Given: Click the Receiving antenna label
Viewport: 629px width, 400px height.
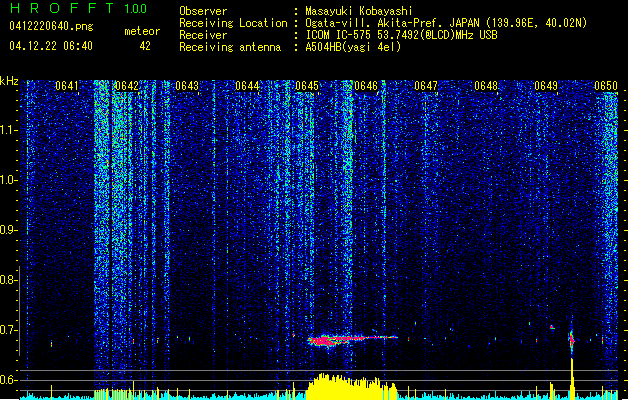Looking at the screenshot, I should click(230, 47).
